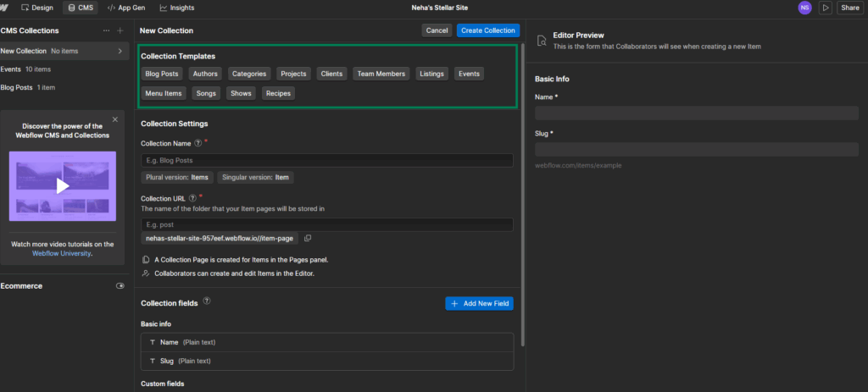Image resolution: width=868 pixels, height=392 pixels.
Task: Click Create Collection button
Action: (487, 30)
